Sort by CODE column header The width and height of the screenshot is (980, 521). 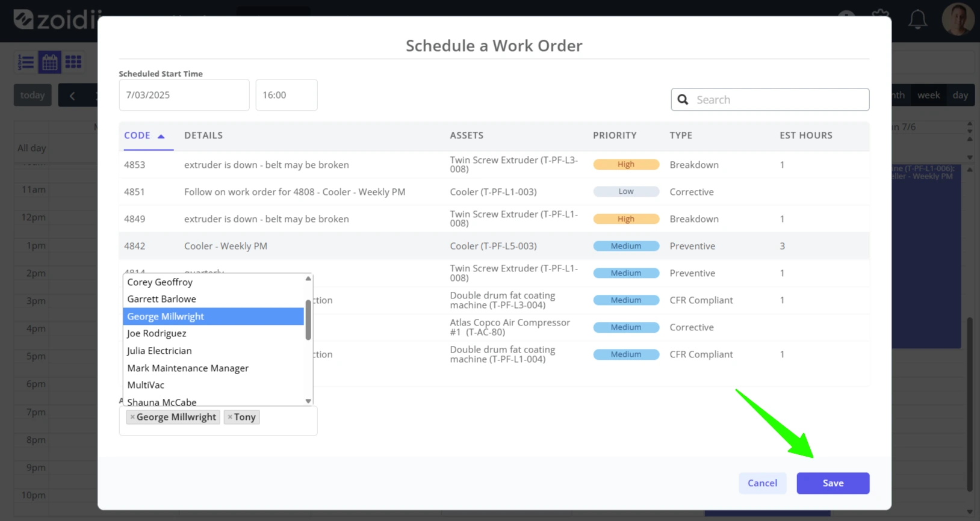click(x=144, y=135)
